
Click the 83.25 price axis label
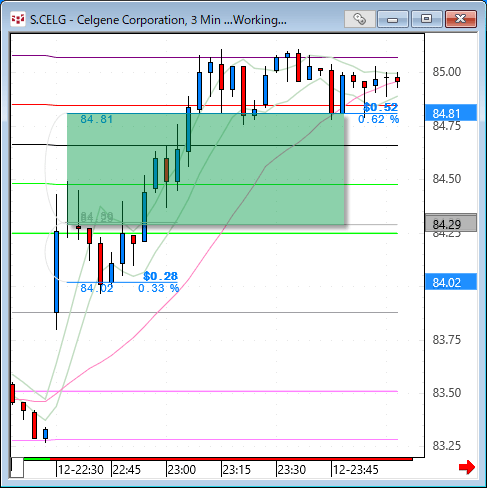click(447, 446)
